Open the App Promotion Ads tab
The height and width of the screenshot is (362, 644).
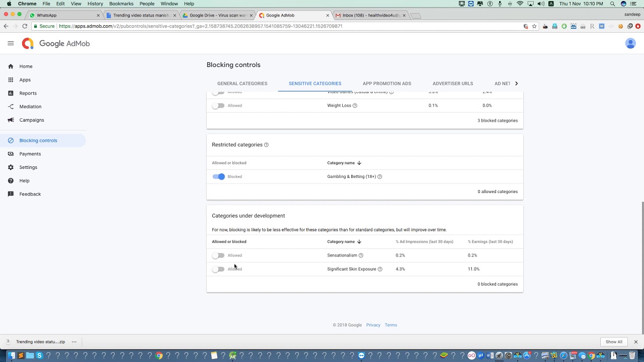click(387, 83)
